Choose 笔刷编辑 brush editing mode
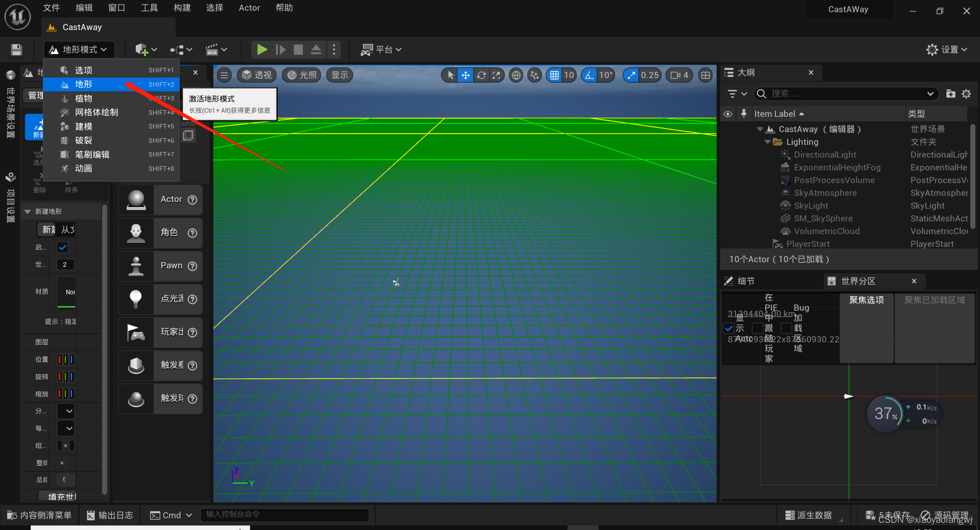 coord(111,155)
